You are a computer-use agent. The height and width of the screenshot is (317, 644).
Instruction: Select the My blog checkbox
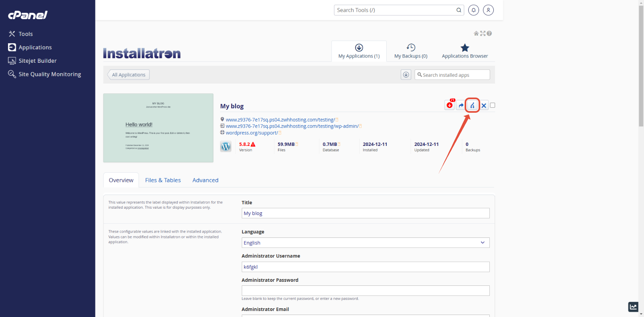(493, 105)
